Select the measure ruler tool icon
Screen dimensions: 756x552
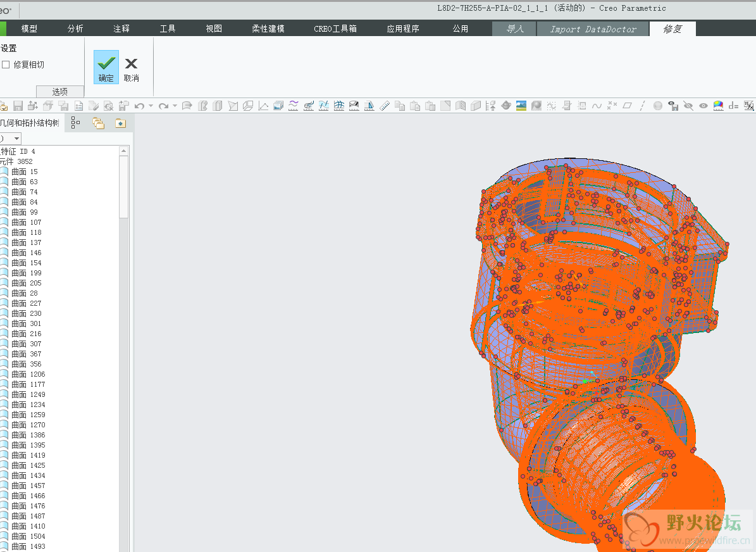tap(385, 106)
